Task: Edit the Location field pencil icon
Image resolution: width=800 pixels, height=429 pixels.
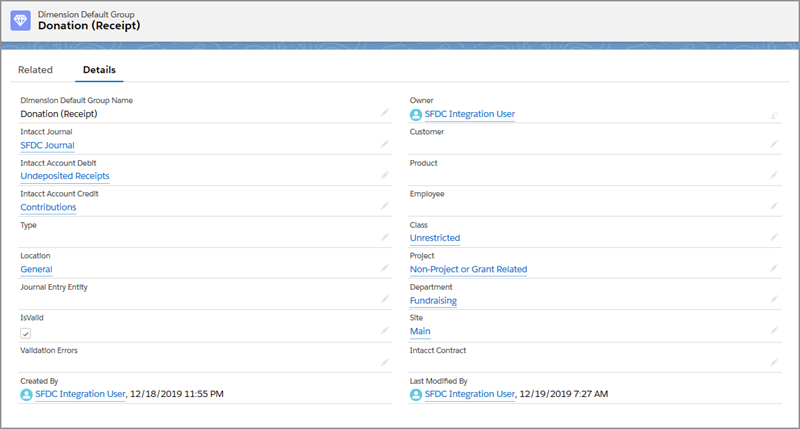Action: (385, 269)
